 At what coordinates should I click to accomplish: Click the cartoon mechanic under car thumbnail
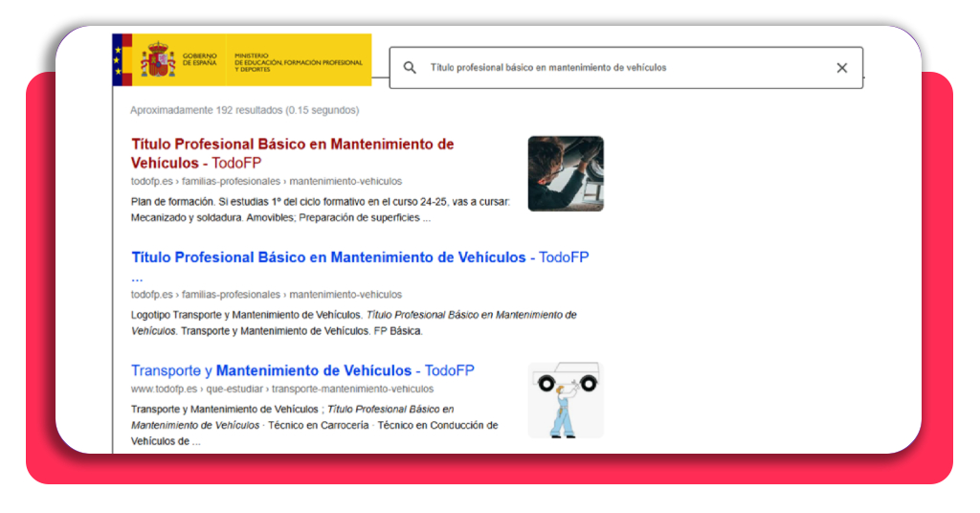566,400
